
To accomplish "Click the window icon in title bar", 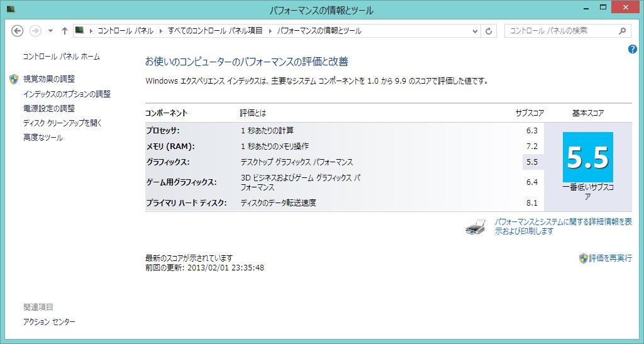I will pos(11,9).
